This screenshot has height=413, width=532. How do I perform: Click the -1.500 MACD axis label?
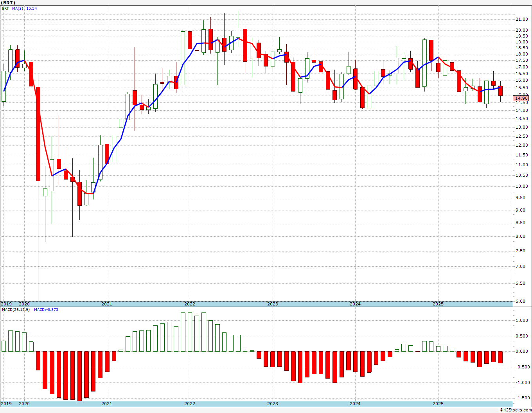pyautogui.click(x=522, y=398)
